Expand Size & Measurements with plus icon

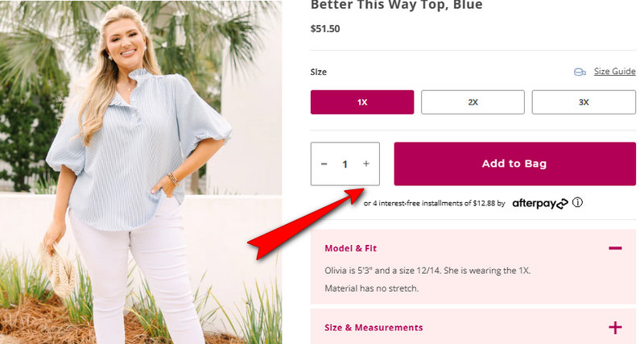tap(615, 328)
